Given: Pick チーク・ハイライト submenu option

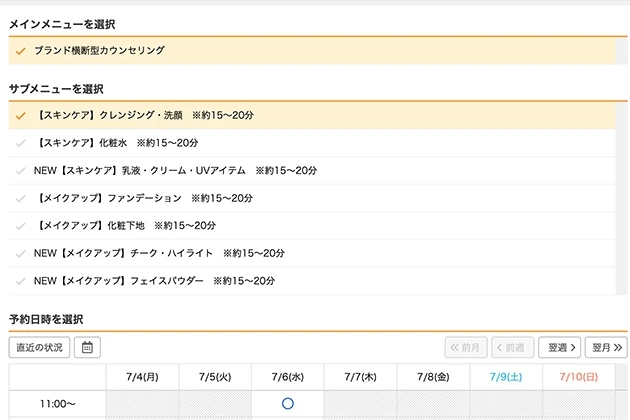Looking at the screenshot, I should [312, 254].
